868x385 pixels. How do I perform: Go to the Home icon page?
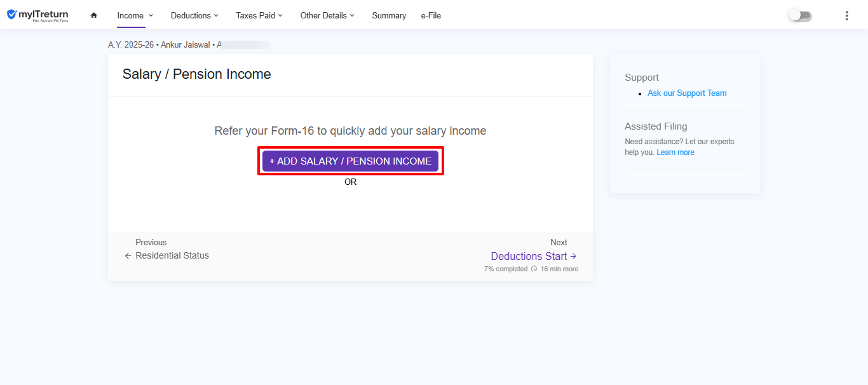pos(94,15)
